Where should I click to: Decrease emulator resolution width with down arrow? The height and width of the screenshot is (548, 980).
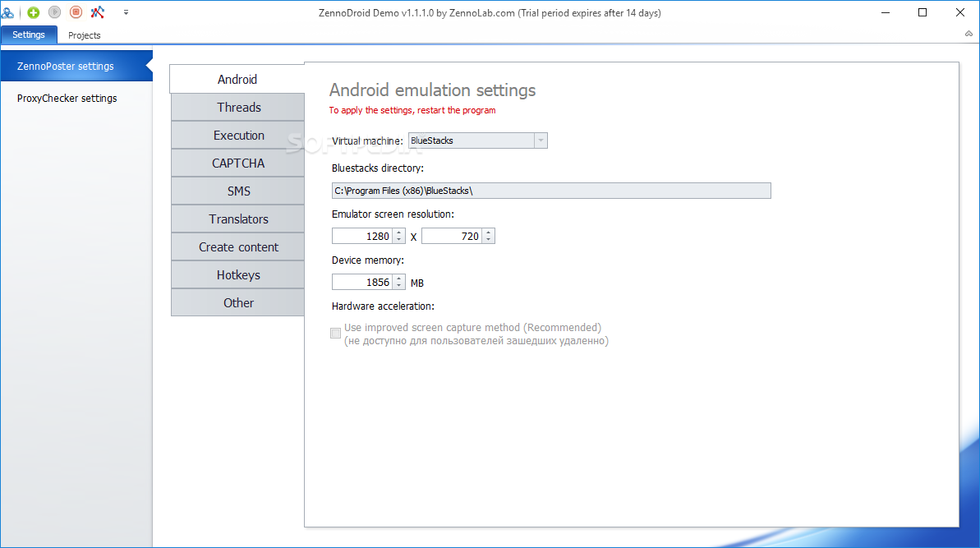coord(398,240)
